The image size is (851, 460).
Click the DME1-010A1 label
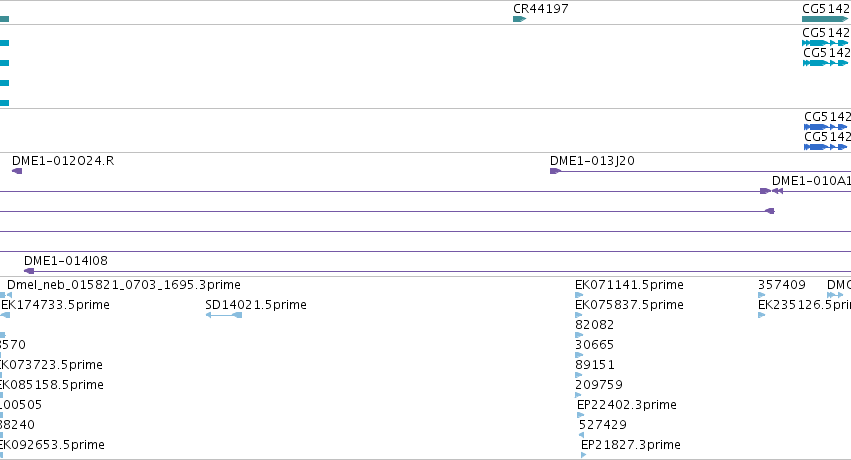tap(811, 181)
